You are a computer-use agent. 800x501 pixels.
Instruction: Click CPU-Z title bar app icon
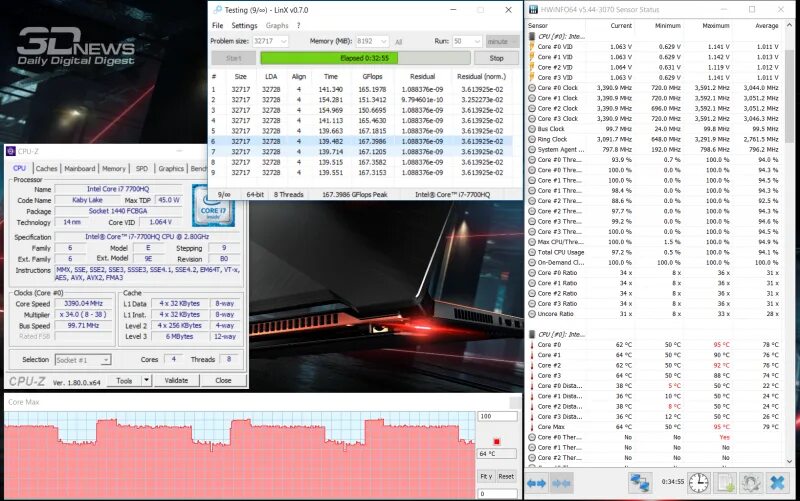11,151
